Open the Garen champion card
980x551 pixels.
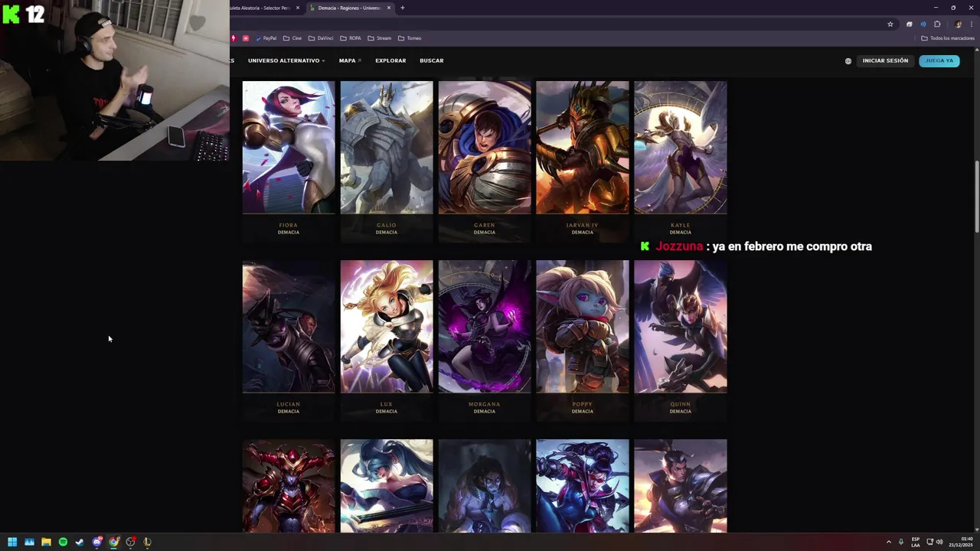(x=485, y=161)
